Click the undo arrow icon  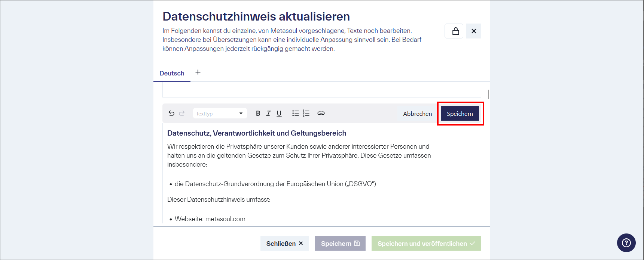(171, 113)
